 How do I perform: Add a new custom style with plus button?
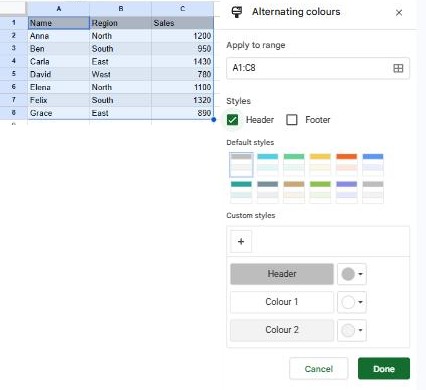click(x=241, y=241)
